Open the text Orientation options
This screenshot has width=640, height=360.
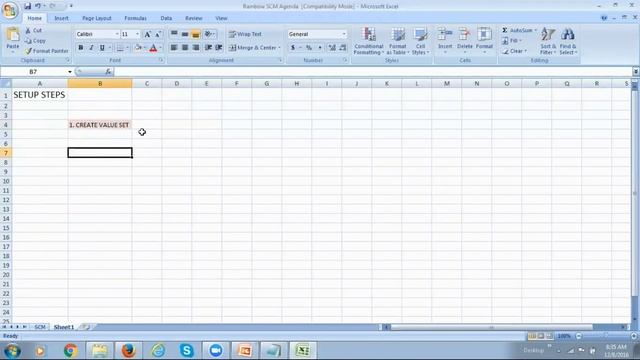pos(209,34)
